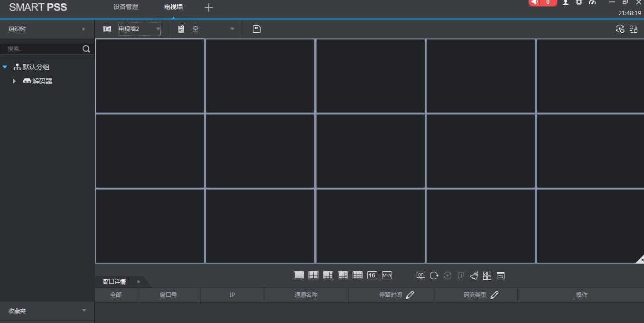644x323 pixels.
Task: Select the 解码器 tree item
Action: pos(42,81)
